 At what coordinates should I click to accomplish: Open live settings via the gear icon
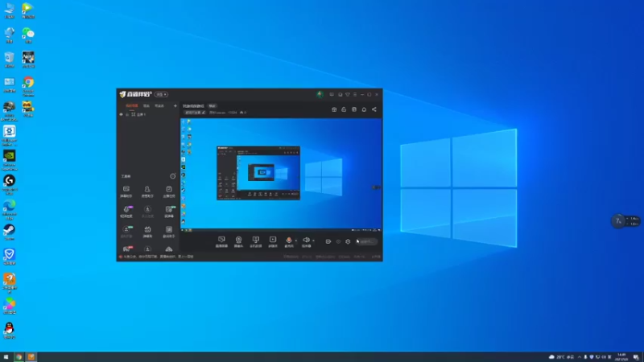(x=348, y=242)
